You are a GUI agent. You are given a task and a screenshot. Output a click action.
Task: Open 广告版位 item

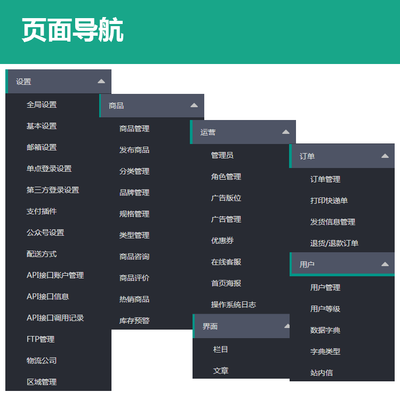click(226, 198)
